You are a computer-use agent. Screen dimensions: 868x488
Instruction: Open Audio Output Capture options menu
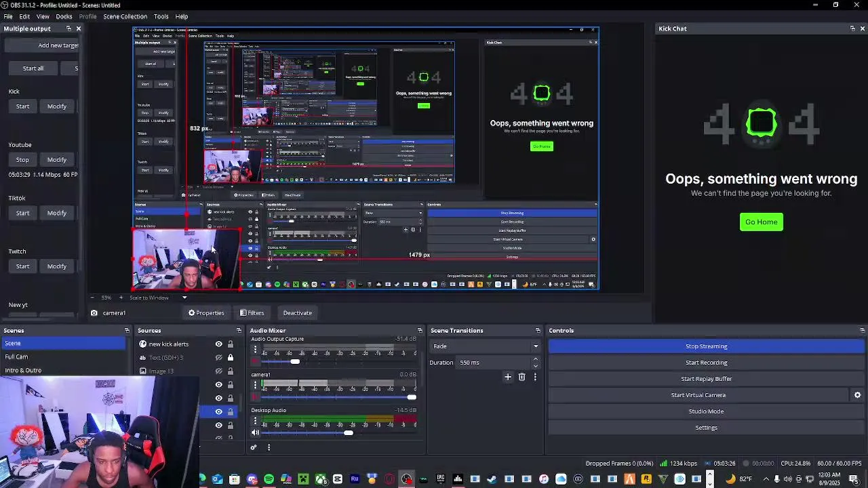point(256,349)
